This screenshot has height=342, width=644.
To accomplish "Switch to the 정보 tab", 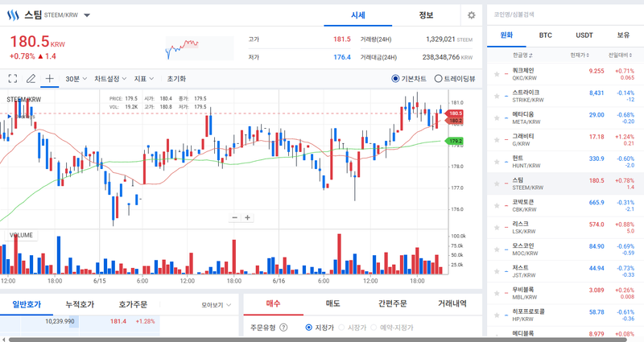I will point(426,15).
